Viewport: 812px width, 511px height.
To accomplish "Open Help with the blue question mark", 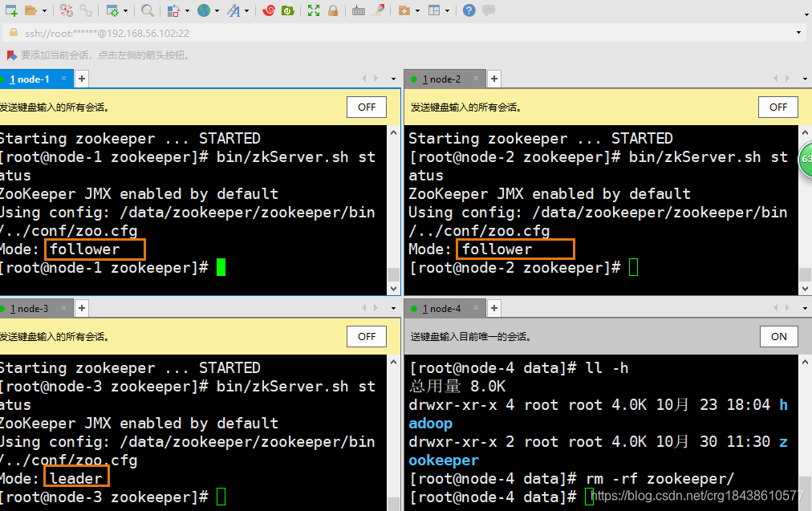I will click(x=469, y=10).
